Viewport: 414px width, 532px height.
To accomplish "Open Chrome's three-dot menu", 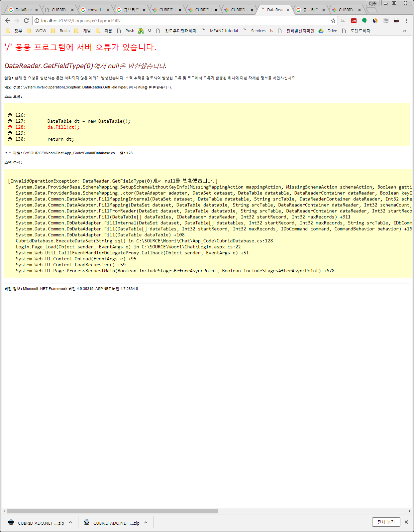I will (406, 21).
